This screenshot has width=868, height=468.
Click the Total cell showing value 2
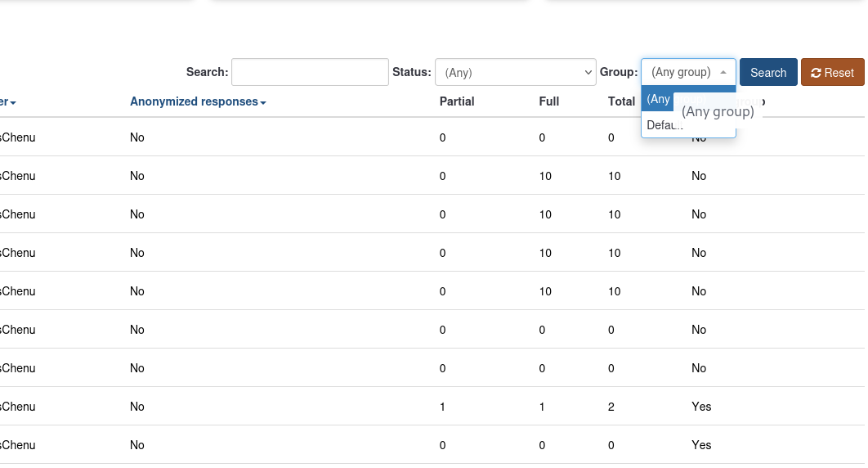click(x=611, y=407)
